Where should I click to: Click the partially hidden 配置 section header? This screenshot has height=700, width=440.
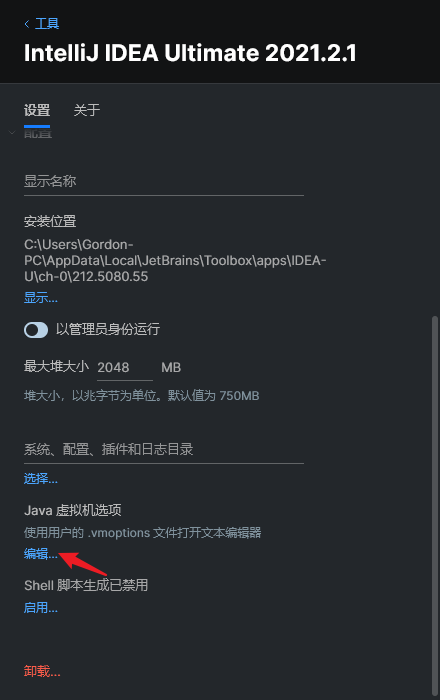[38, 133]
